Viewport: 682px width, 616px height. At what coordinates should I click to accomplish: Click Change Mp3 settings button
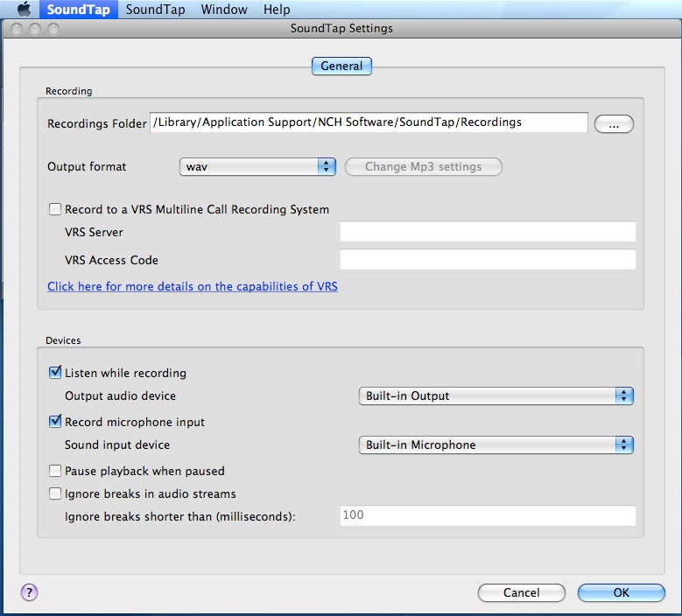click(x=423, y=166)
